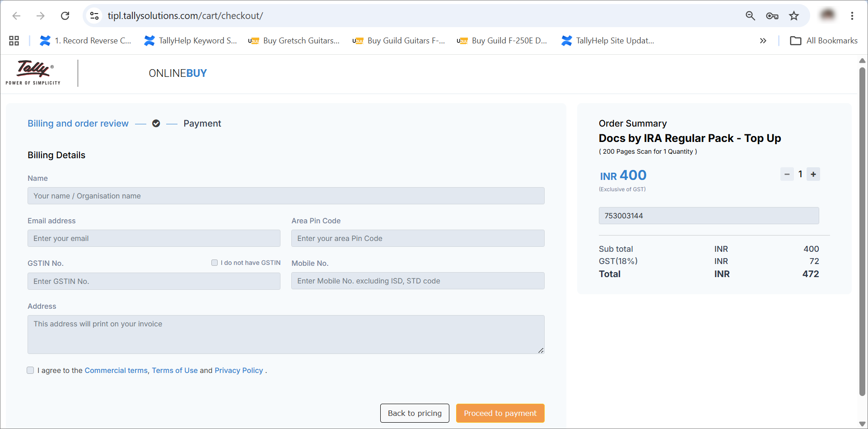
Task: Click the GST(18%) label
Action: point(618,261)
